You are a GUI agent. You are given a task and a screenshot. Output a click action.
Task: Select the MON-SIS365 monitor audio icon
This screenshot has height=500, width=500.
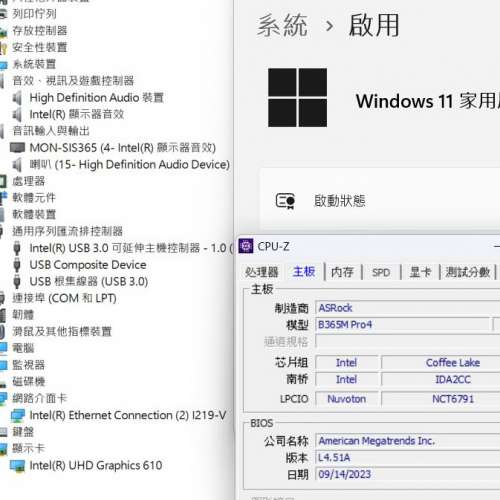click(x=17, y=148)
